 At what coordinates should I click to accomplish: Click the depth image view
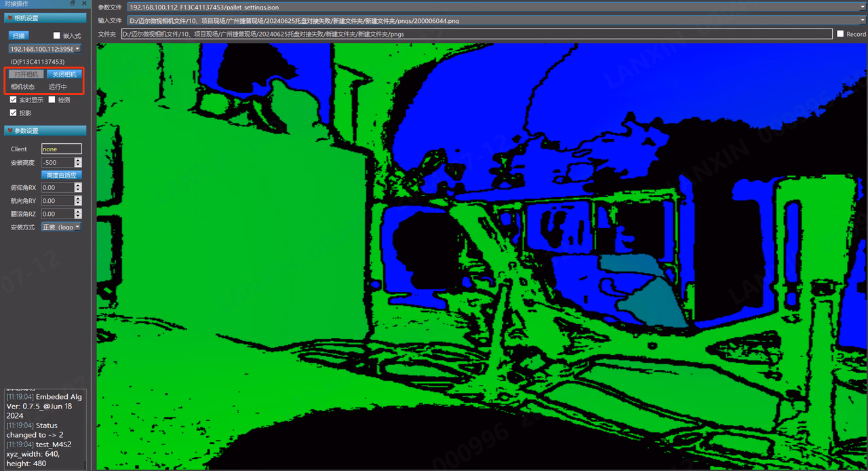click(x=482, y=256)
